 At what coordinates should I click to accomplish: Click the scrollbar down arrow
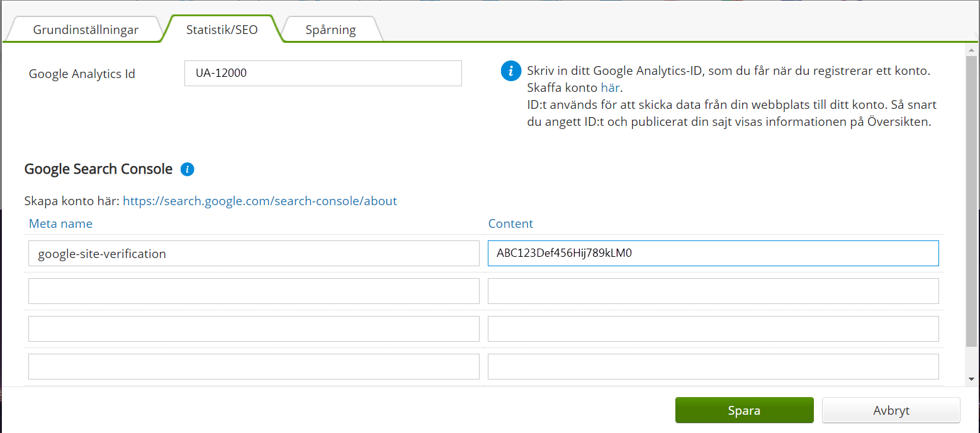972,379
